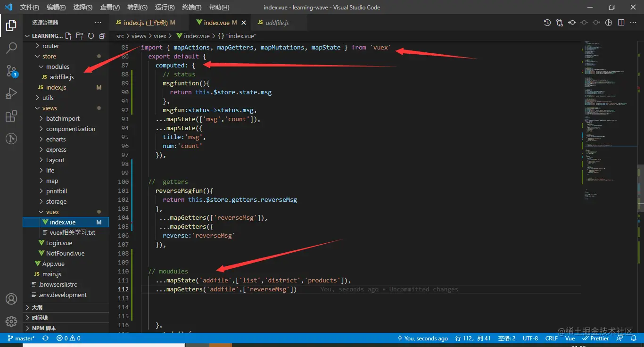This screenshot has width=644, height=347.
Task: Split the editor to the right
Action: (621, 23)
